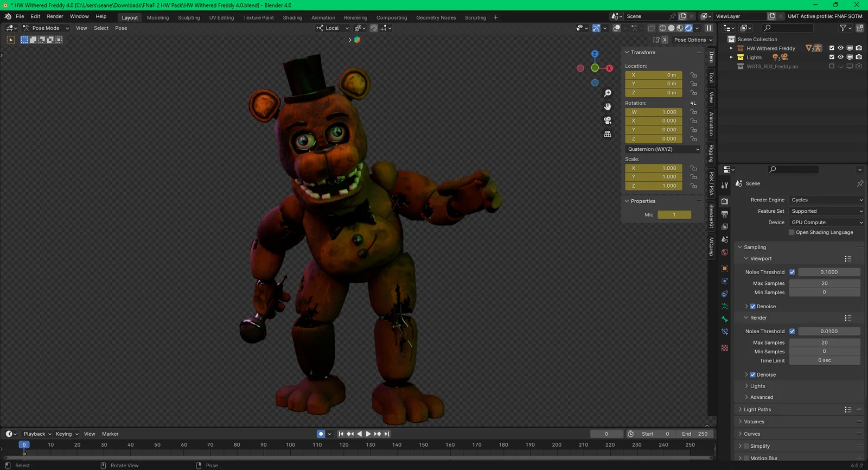Open the Tool settings properties tab icon
Screen dimensions: 868x470
pos(725,185)
